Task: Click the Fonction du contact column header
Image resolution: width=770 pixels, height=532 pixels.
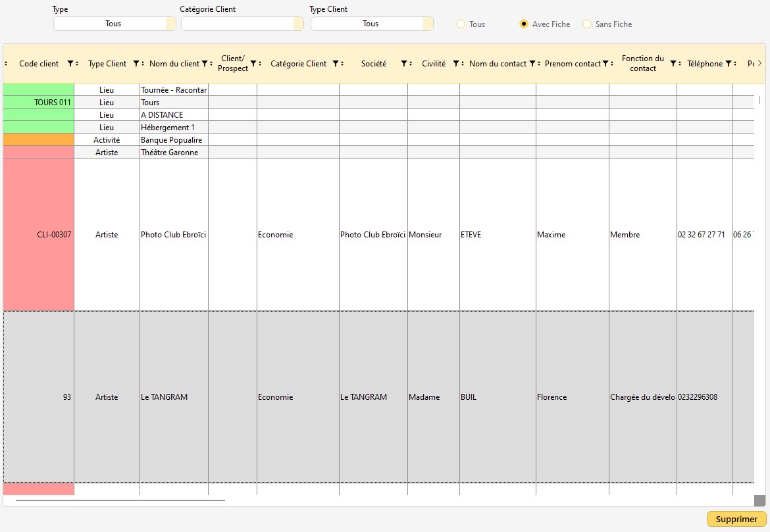Action: (x=642, y=64)
